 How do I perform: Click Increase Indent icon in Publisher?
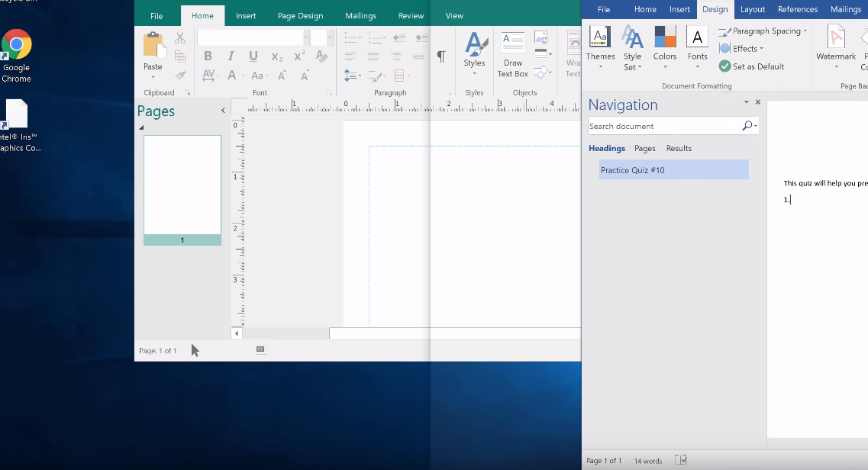click(422, 38)
